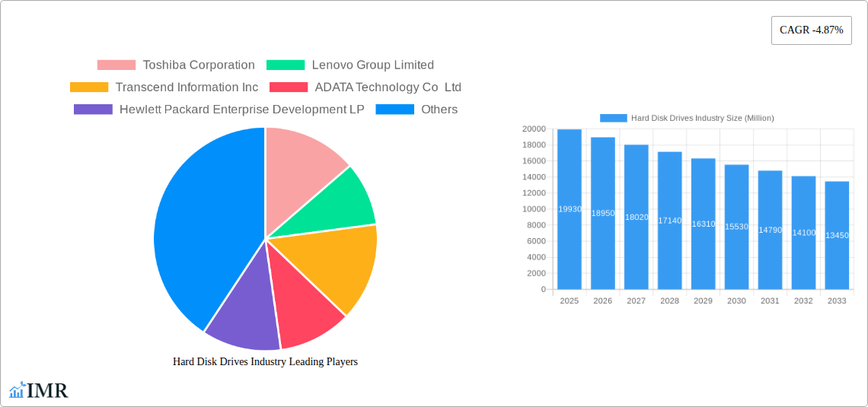Click the 2033 bar showing 13450

837,235
